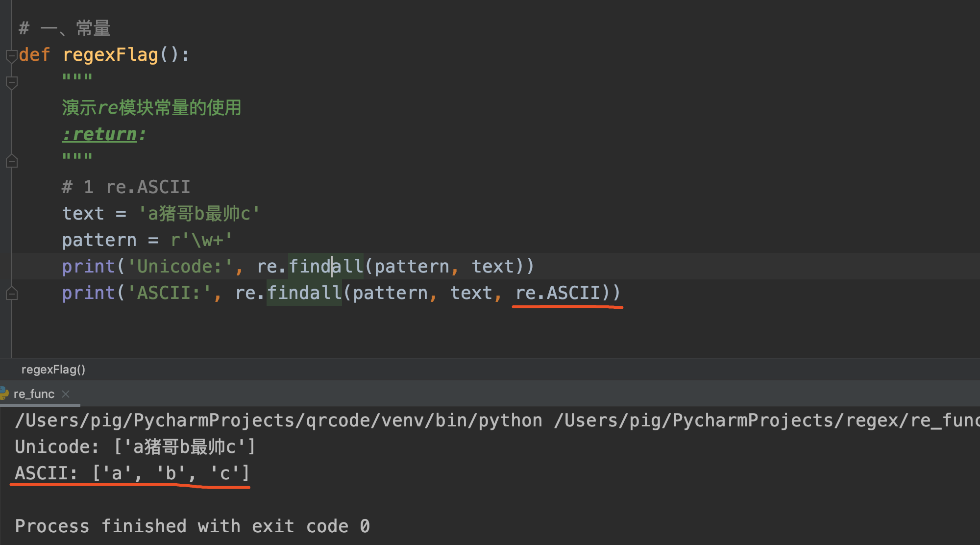This screenshot has height=545, width=980.
Task: Click the horizontal scrollbar below the console tab
Action: click(40, 406)
